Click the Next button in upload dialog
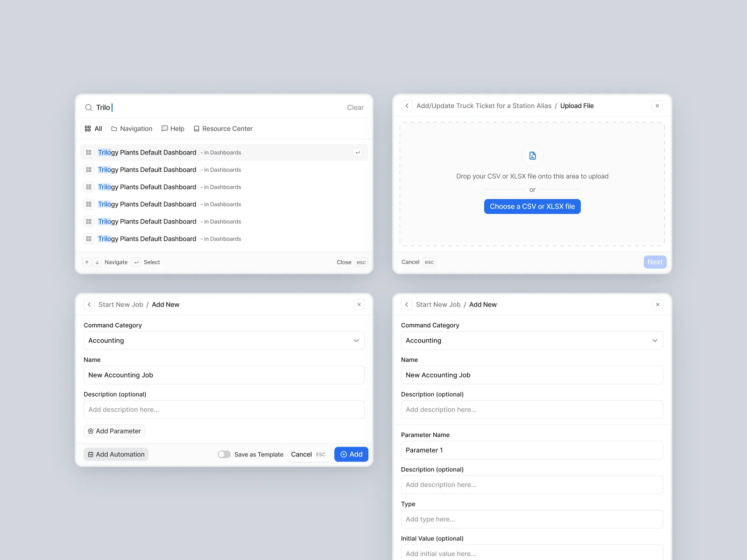The width and height of the screenshot is (747, 560). pyautogui.click(x=655, y=262)
